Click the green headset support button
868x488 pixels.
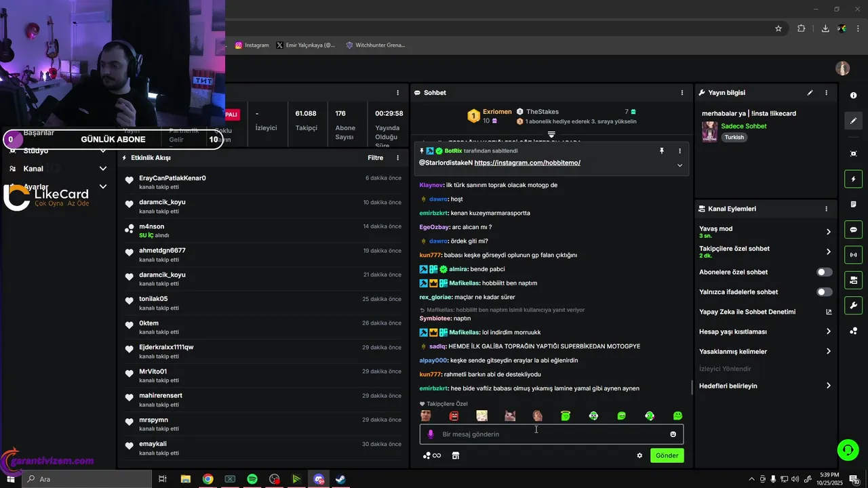(x=847, y=449)
